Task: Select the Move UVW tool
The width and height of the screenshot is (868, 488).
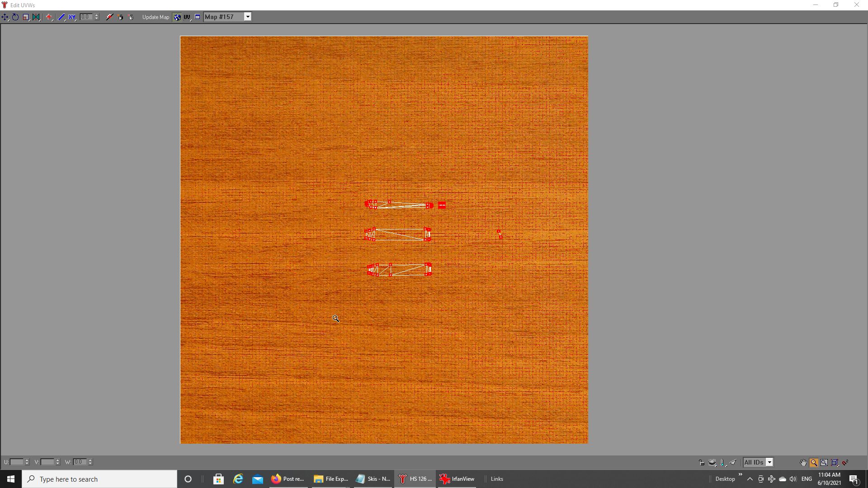Action: tap(5, 17)
